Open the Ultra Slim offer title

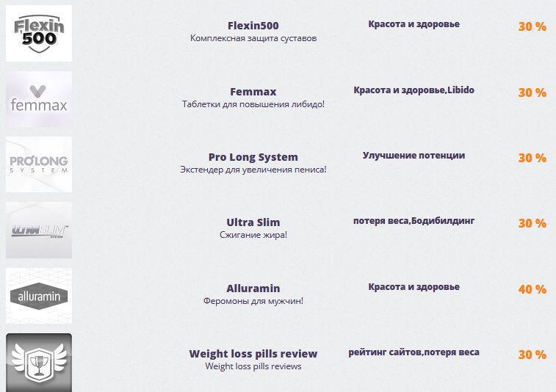click(x=253, y=222)
